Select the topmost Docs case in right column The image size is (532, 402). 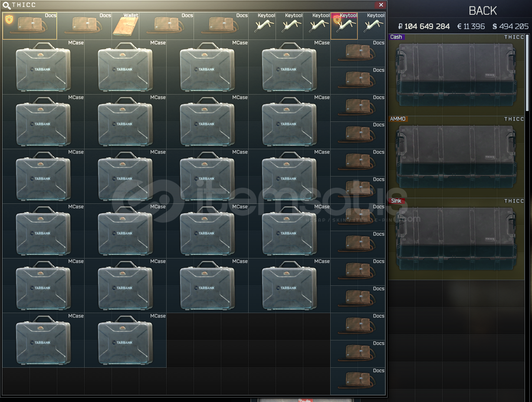358,53
